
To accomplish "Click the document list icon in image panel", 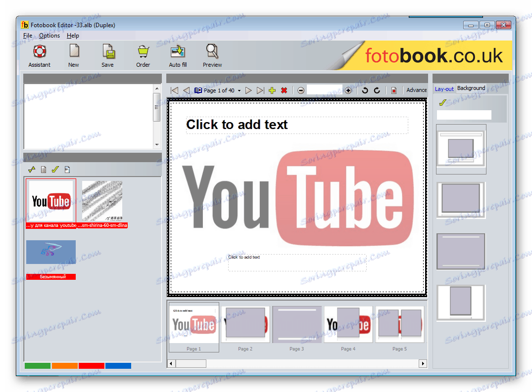I will [44, 170].
